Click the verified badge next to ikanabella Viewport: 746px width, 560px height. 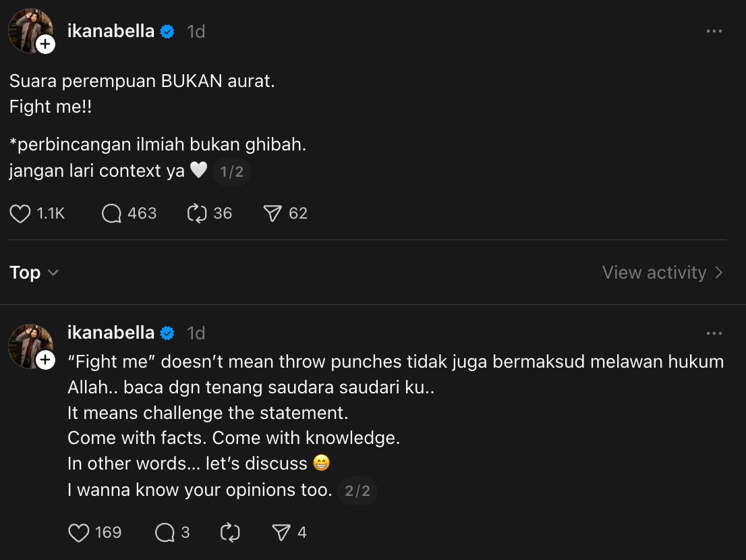pyautogui.click(x=167, y=30)
